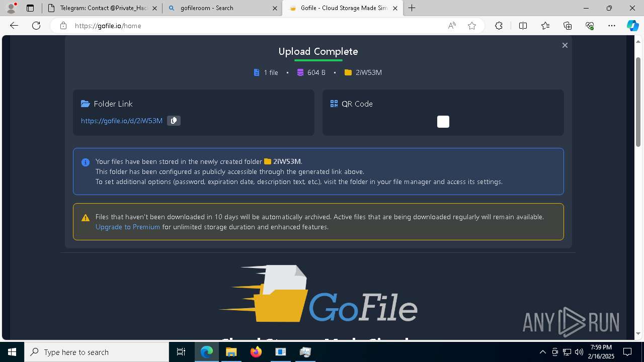Show hidden system tray icons
The height and width of the screenshot is (362, 644).
coord(542,352)
